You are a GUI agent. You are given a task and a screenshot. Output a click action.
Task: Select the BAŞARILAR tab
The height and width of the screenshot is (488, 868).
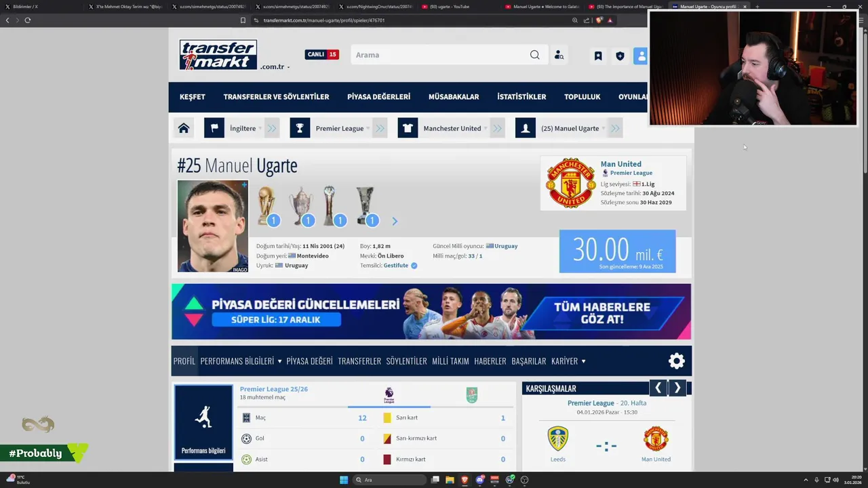[529, 361]
